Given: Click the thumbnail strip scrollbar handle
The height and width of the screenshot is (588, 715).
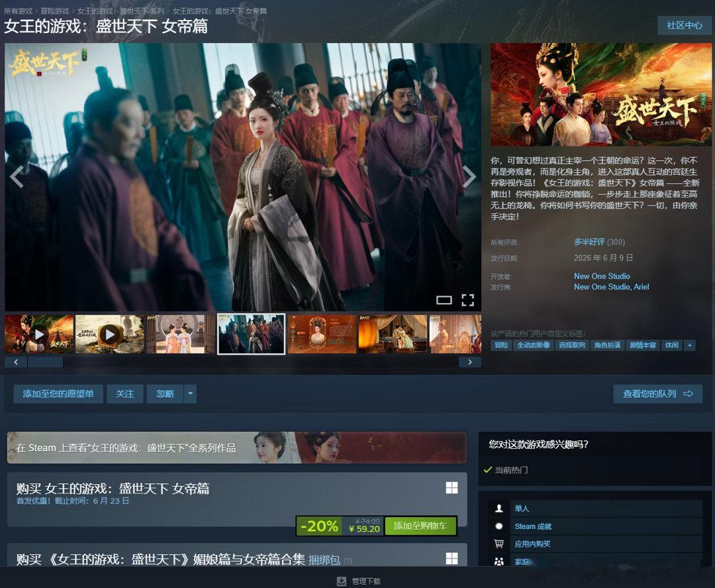Looking at the screenshot, I should pyautogui.click(x=45, y=362).
